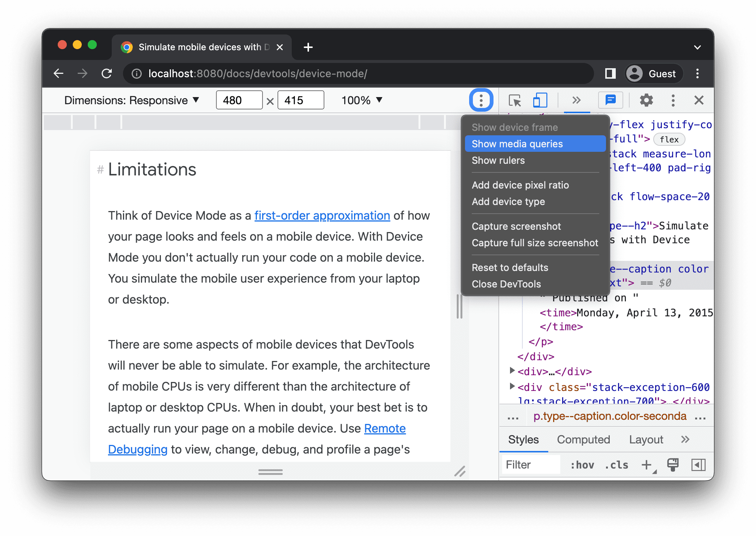The width and height of the screenshot is (756, 536).
Task: Toggle Add device pixel ratio option
Action: click(519, 185)
